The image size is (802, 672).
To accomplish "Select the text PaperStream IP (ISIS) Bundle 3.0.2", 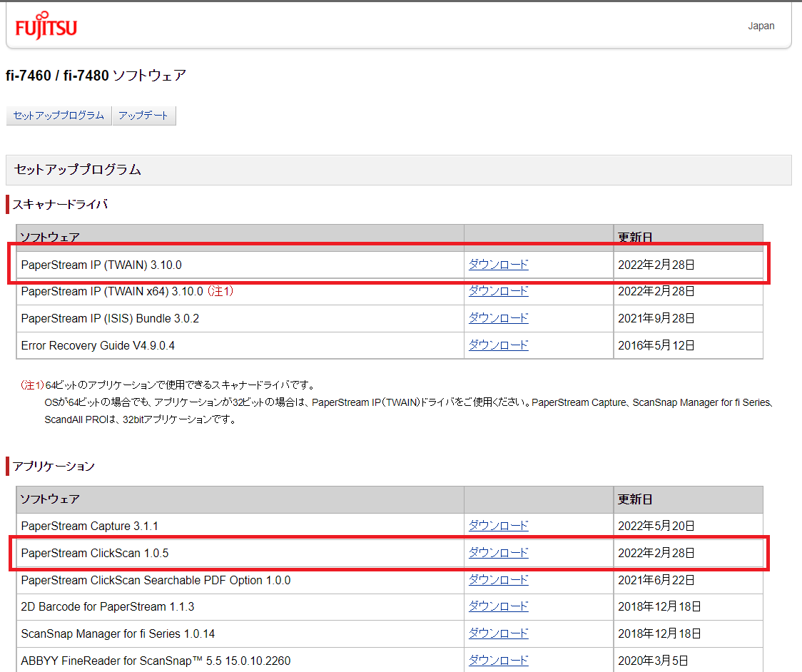I will tap(110, 319).
